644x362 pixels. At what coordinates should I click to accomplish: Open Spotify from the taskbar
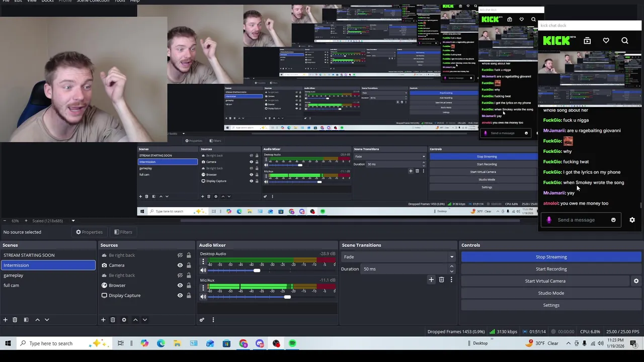[292, 343]
